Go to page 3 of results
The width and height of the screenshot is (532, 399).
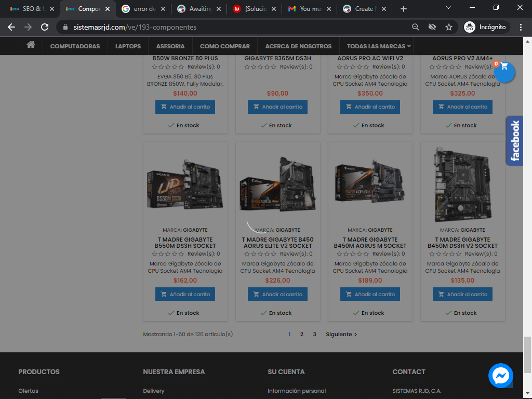[314, 334]
